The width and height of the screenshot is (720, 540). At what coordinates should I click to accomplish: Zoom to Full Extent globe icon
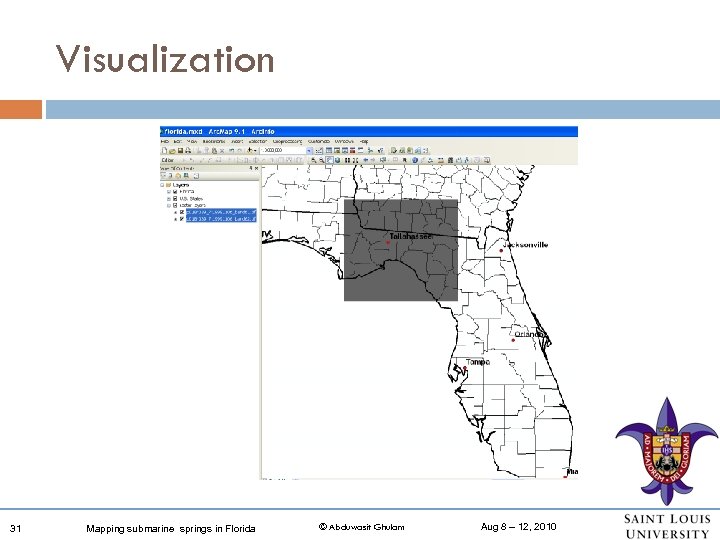[x=338, y=160]
